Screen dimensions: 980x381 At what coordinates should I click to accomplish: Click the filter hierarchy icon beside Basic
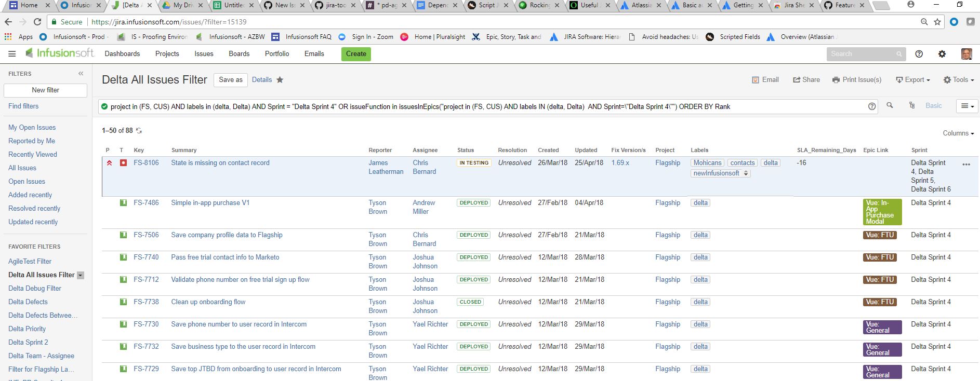click(x=912, y=105)
